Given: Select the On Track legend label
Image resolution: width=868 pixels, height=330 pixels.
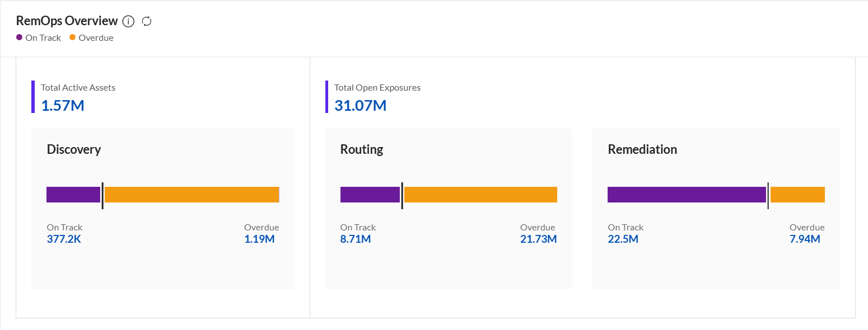Looking at the screenshot, I should click(43, 38).
